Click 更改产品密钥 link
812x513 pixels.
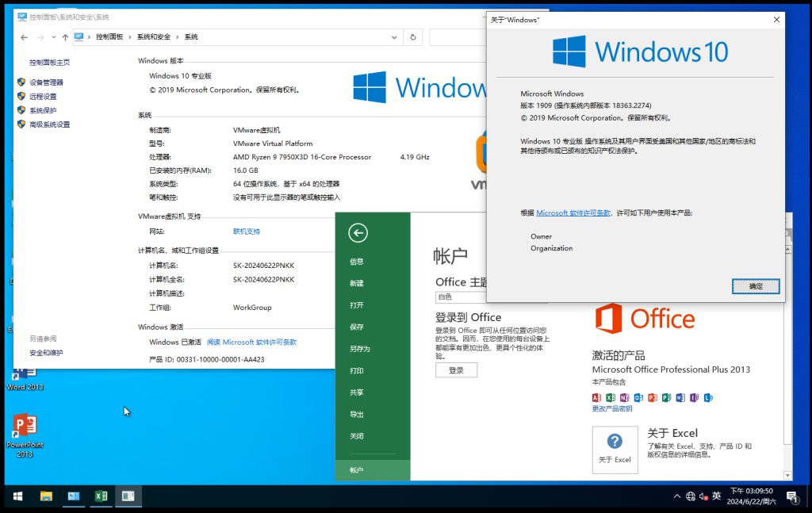point(612,409)
